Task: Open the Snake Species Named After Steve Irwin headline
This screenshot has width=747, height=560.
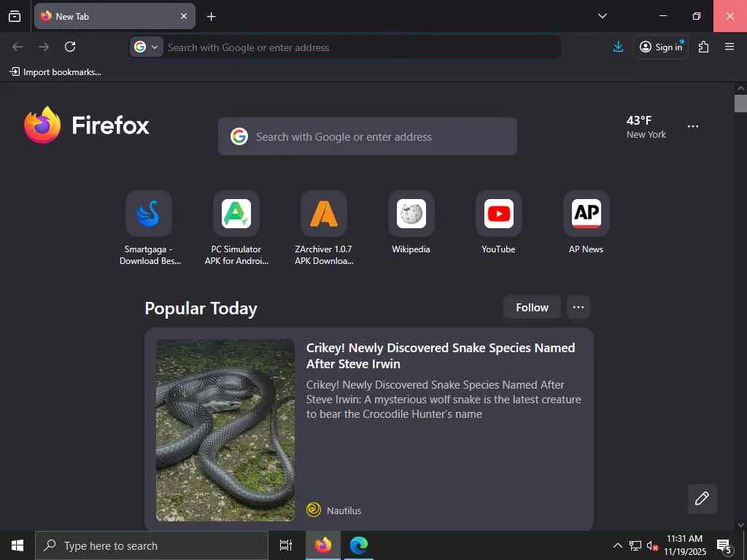Action: point(440,356)
